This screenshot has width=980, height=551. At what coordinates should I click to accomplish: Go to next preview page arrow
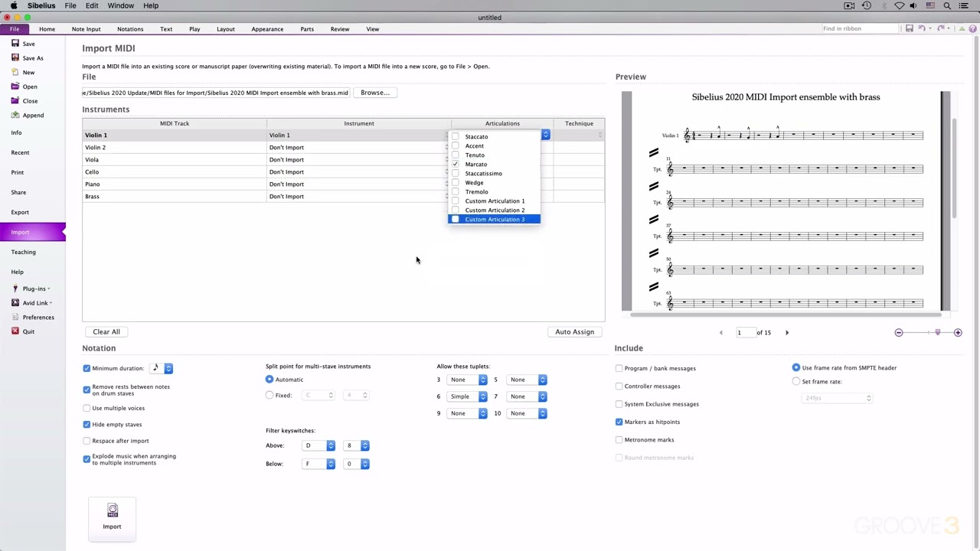pyautogui.click(x=786, y=332)
